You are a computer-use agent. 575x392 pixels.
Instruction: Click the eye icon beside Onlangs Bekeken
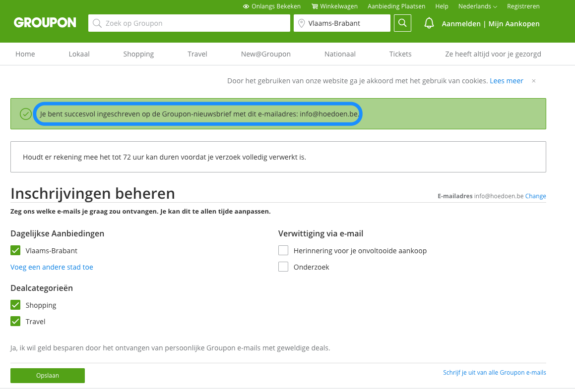(x=246, y=6)
